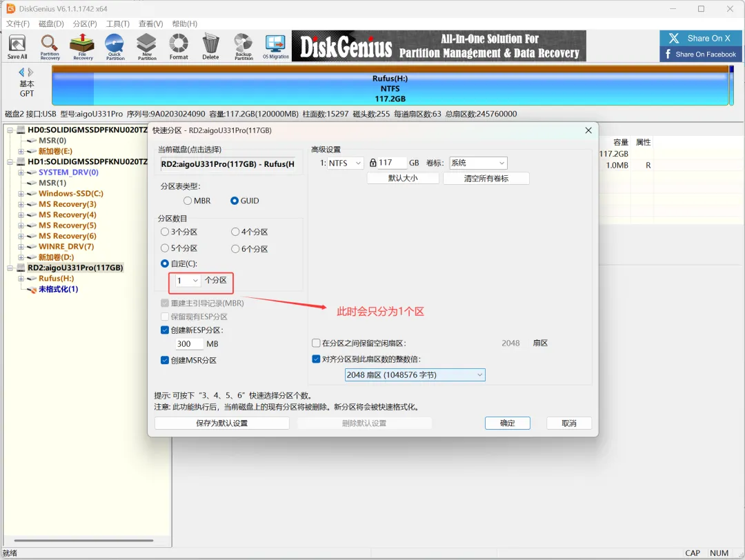Confirm with the 确定 button

pyautogui.click(x=508, y=423)
